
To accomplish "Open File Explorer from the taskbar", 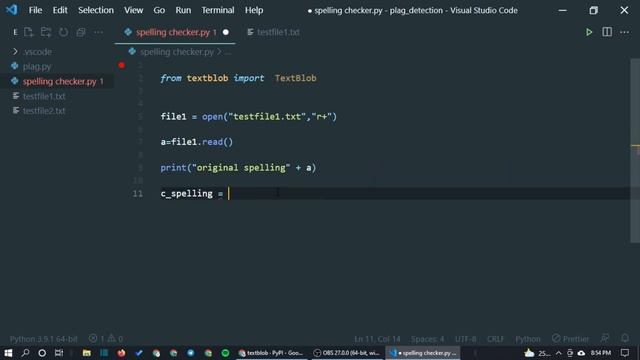I will pyautogui.click(x=87, y=353).
